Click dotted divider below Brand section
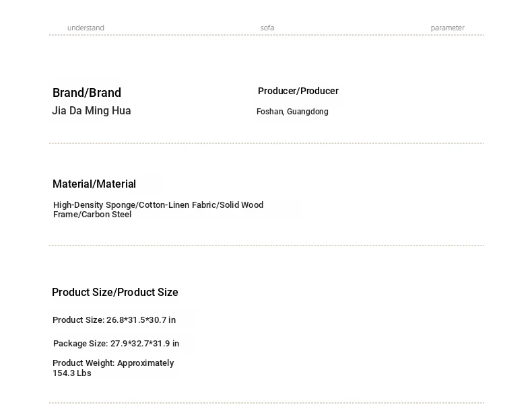 tap(267, 143)
